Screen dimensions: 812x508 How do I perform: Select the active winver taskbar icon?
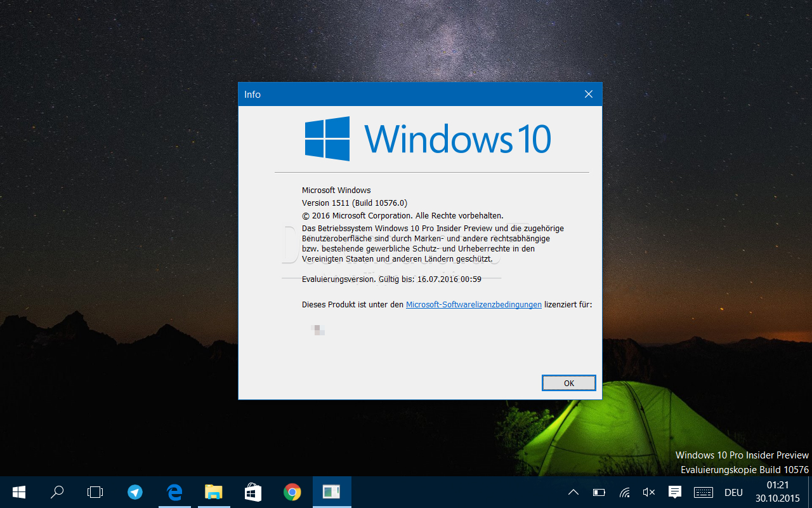click(332, 492)
